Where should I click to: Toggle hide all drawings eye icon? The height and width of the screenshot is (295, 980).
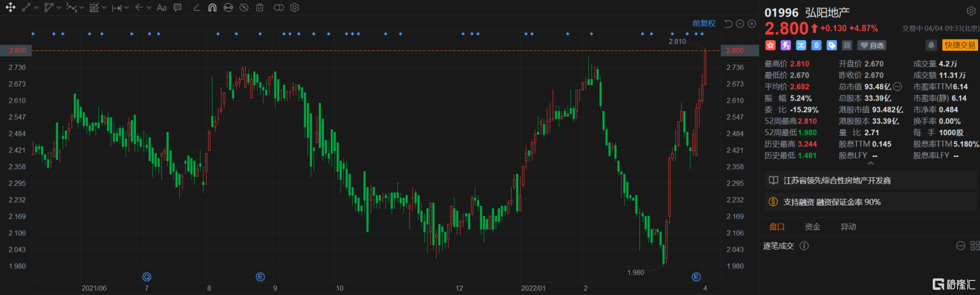[244, 8]
